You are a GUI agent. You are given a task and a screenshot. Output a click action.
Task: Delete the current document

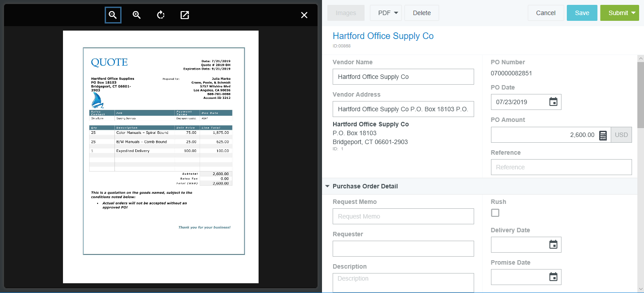tap(421, 13)
